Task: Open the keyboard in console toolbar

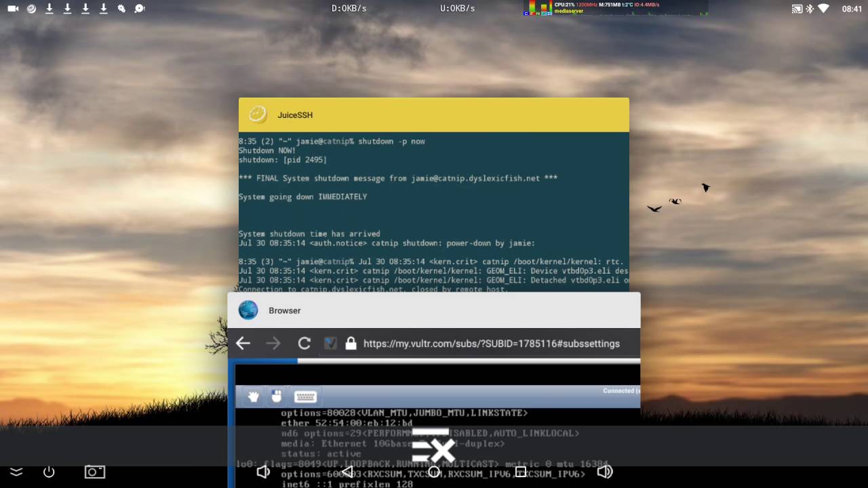Action: pyautogui.click(x=305, y=396)
